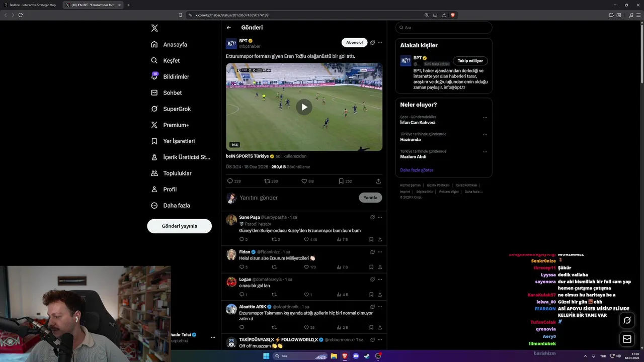
Task: Open Sane Paşa's profile avatar
Action: 231,220
